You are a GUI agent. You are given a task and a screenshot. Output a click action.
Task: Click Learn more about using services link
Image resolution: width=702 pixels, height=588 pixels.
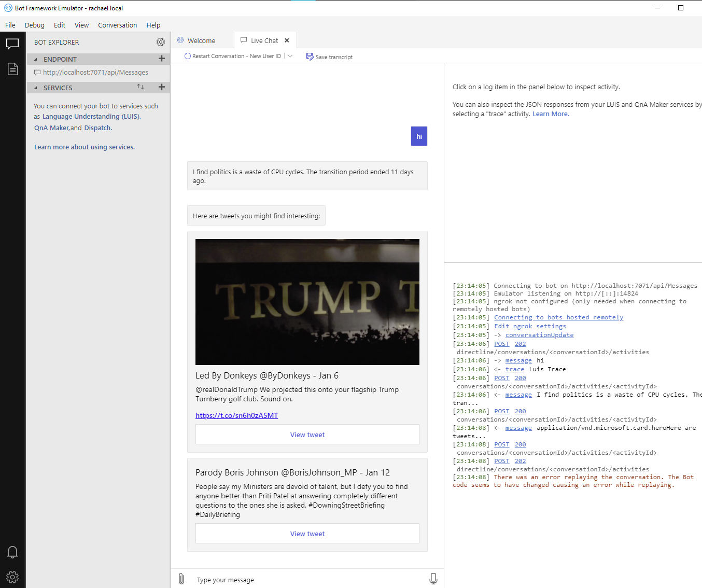click(x=85, y=147)
